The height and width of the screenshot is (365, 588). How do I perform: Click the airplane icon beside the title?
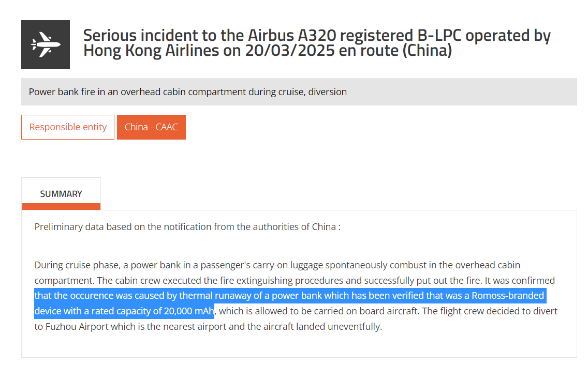[x=46, y=44]
